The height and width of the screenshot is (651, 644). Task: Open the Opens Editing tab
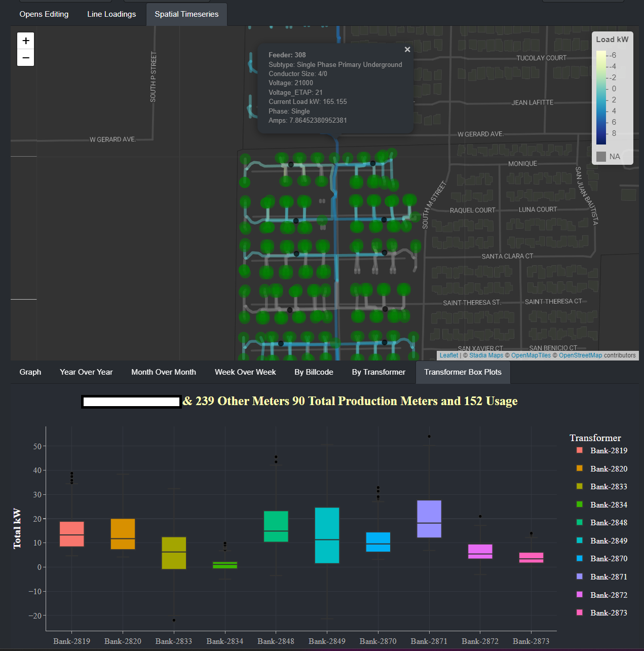44,14
